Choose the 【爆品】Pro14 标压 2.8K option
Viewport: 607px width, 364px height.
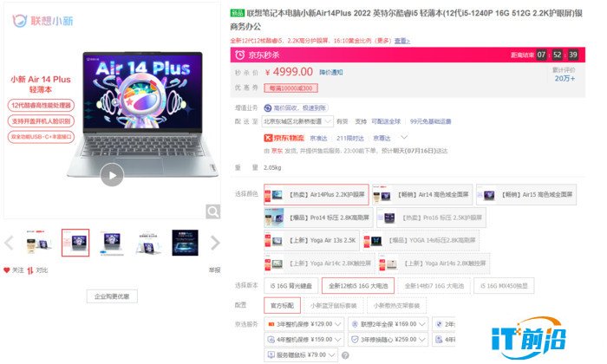pyautogui.click(x=318, y=218)
